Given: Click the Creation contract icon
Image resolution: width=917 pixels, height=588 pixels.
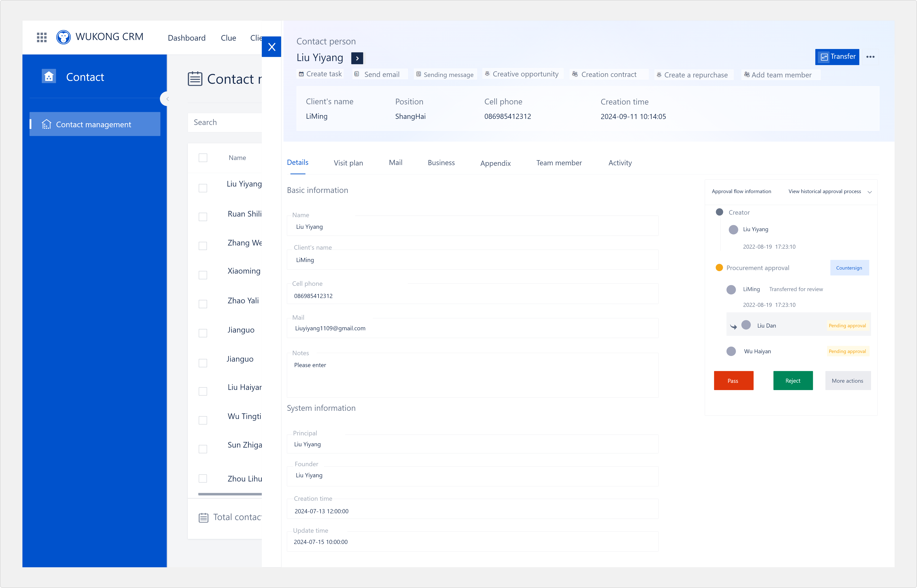Looking at the screenshot, I should pos(575,74).
